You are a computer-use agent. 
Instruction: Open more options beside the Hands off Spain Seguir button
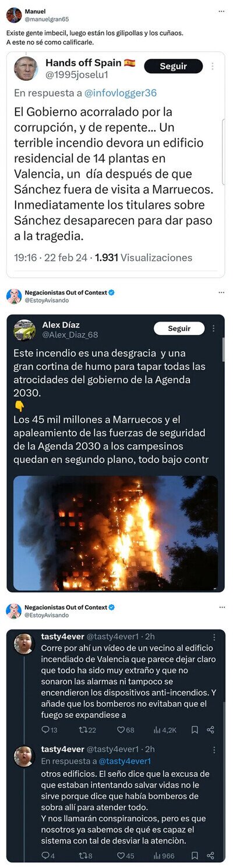click(213, 66)
